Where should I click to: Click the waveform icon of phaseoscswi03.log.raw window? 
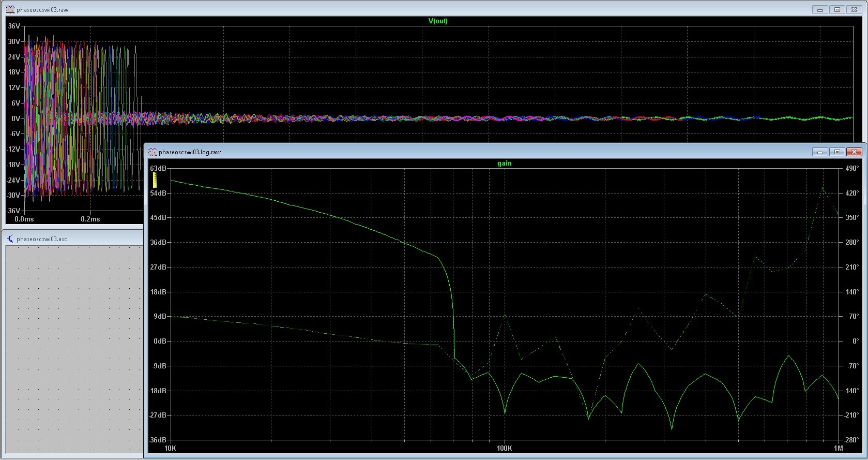pos(153,152)
